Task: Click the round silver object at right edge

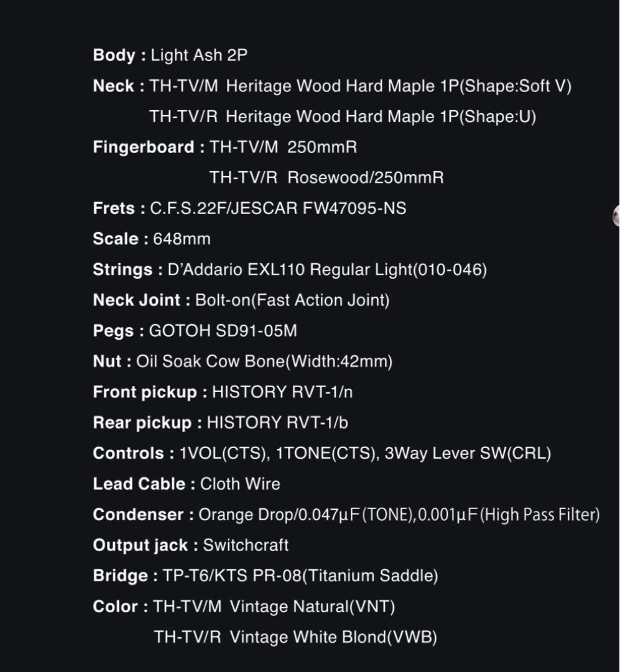Action: pos(616,215)
